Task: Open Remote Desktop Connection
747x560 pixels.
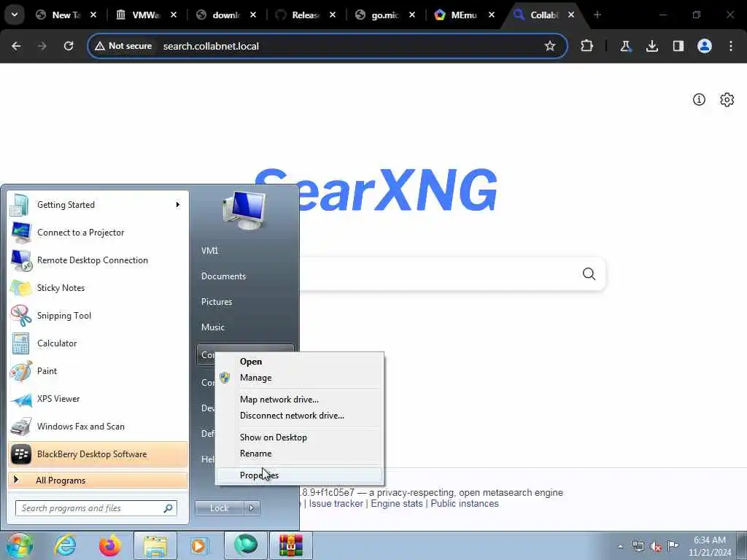Action: tap(98, 260)
